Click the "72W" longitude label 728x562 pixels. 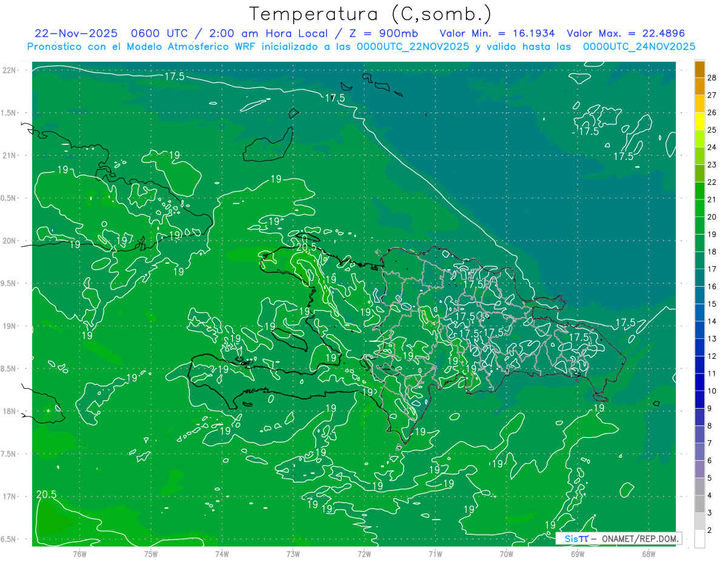pyautogui.click(x=364, y=553)
